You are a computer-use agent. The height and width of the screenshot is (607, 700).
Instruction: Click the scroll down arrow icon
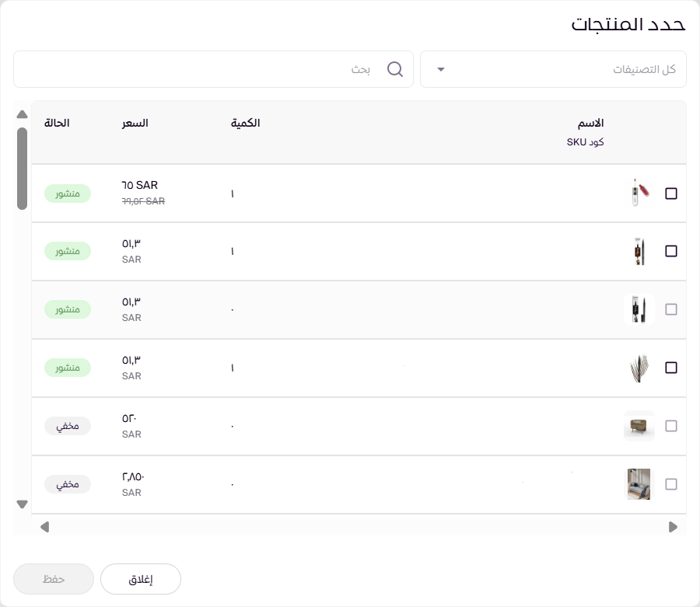[22, 504]
